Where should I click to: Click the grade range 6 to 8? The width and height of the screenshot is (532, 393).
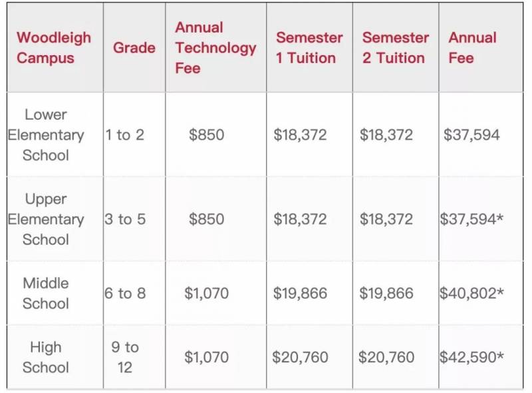(x=125, y=293)
